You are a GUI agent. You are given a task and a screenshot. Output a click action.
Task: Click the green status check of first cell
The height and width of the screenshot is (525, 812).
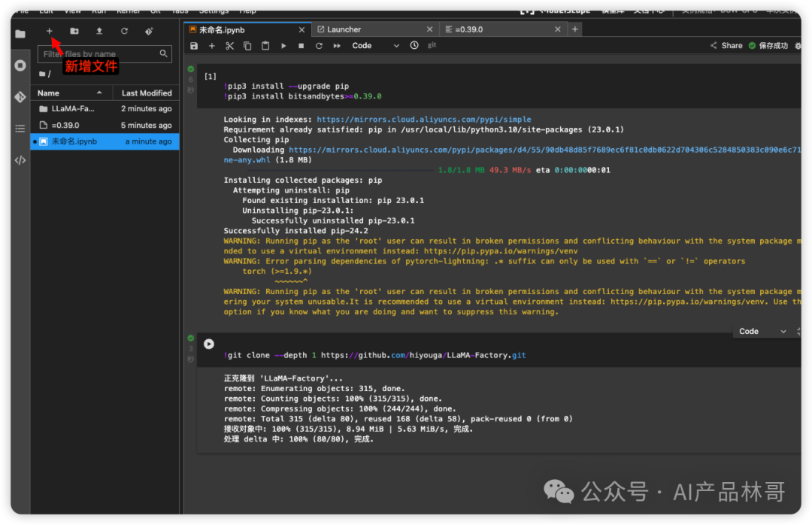click(190, 69)
